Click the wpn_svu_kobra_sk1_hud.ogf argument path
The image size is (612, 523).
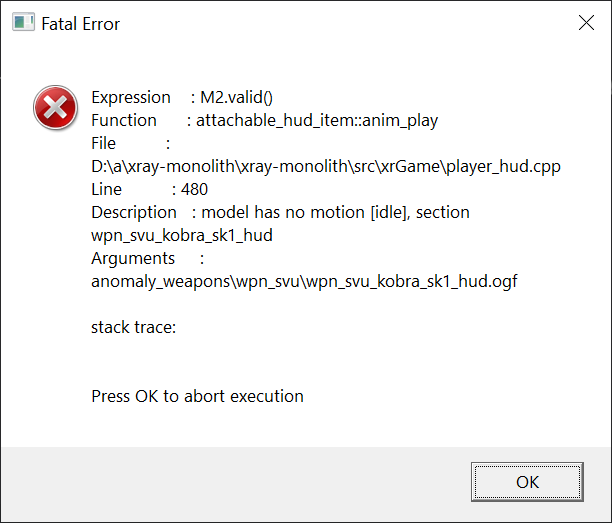point(304,281)
